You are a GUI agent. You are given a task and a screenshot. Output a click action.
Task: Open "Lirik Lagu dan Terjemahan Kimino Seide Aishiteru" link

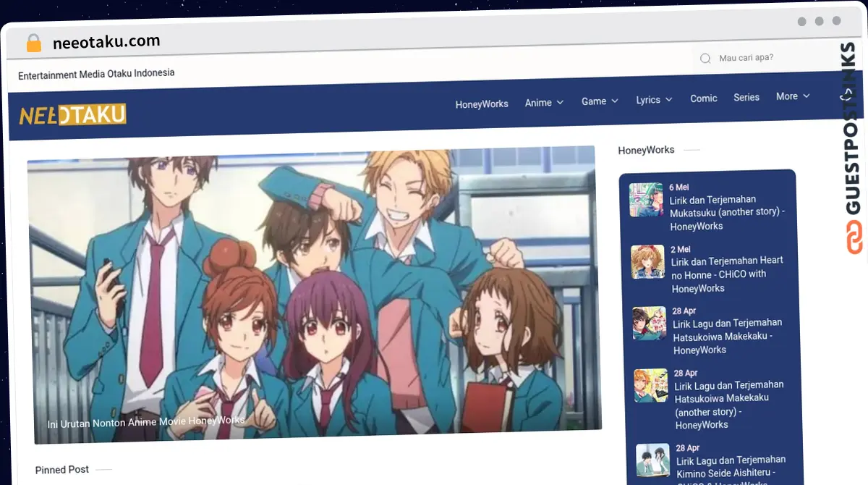click(731, 471)
